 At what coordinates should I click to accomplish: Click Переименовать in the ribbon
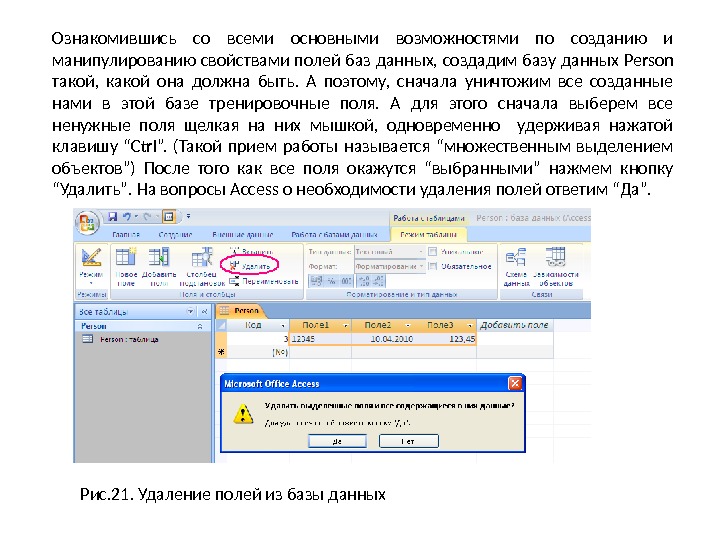click(x=264, y=281)
